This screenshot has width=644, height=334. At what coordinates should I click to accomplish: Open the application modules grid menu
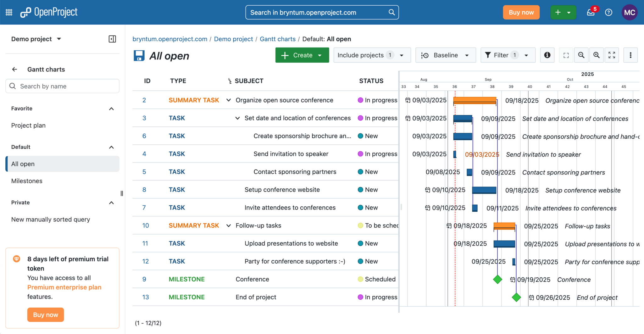coord(9,12)
